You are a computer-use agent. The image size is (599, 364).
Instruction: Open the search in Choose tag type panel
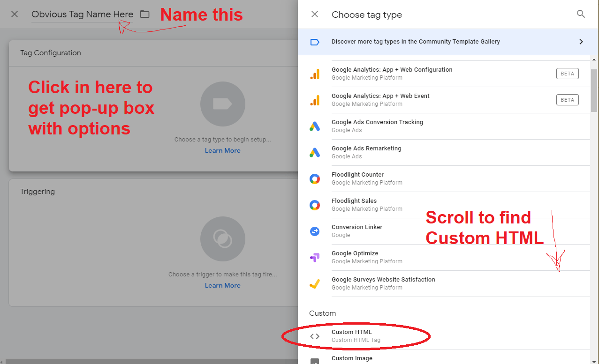(581, 14)
